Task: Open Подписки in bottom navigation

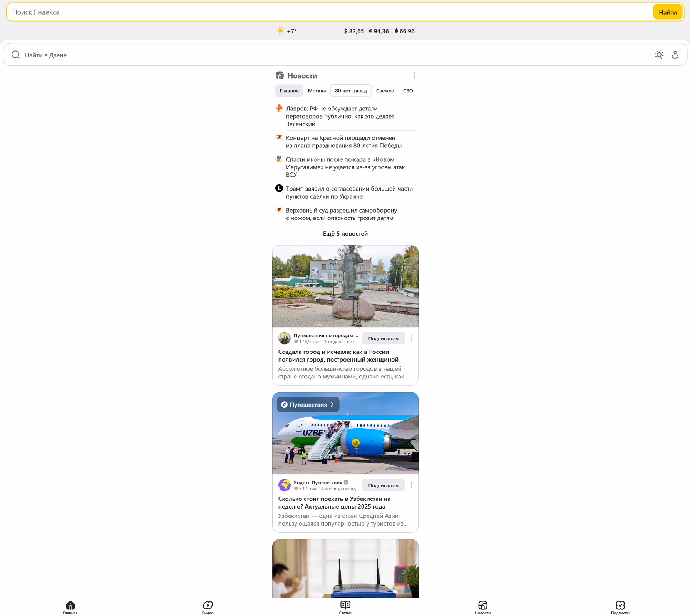Action: click(x=620, y=608)
